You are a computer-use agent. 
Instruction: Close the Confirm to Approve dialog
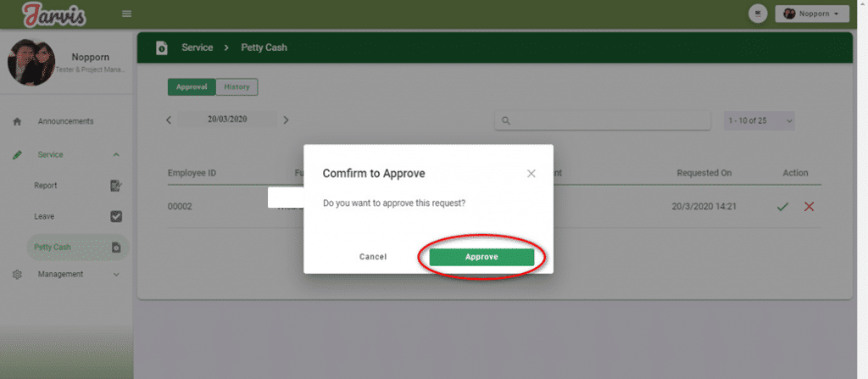(531, 173)
